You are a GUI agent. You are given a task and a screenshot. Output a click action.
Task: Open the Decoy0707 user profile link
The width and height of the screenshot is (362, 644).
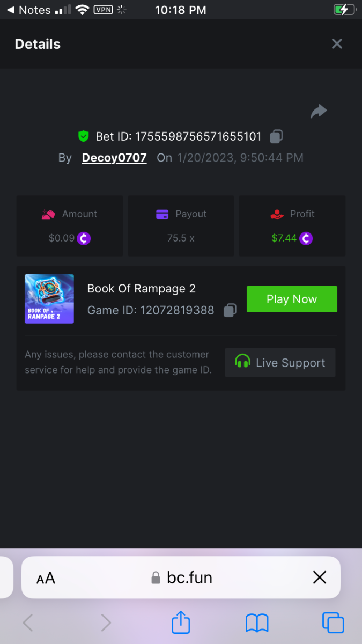(x=114, y=158)
